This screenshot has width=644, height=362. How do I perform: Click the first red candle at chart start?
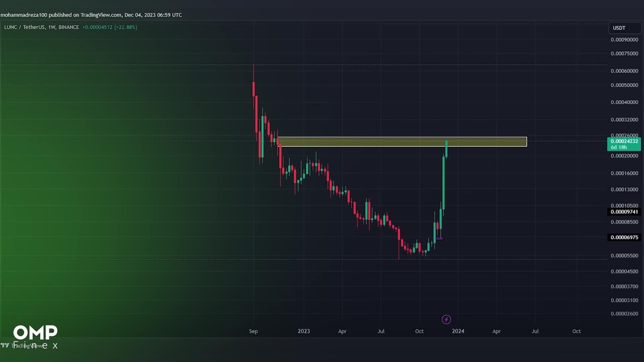point(254,89)
